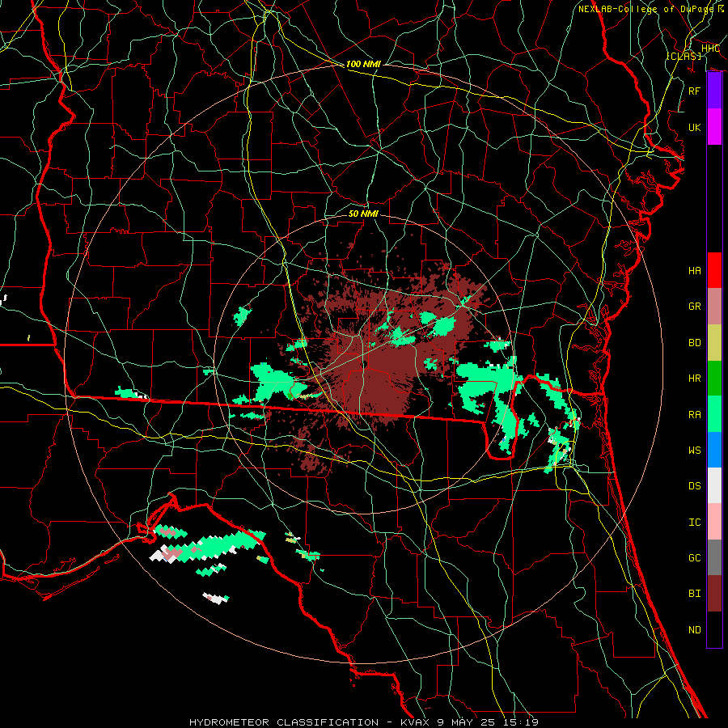Click the GR legend label
The height and width of the screenshot is (728, 728).
click(x=695, y=307)
